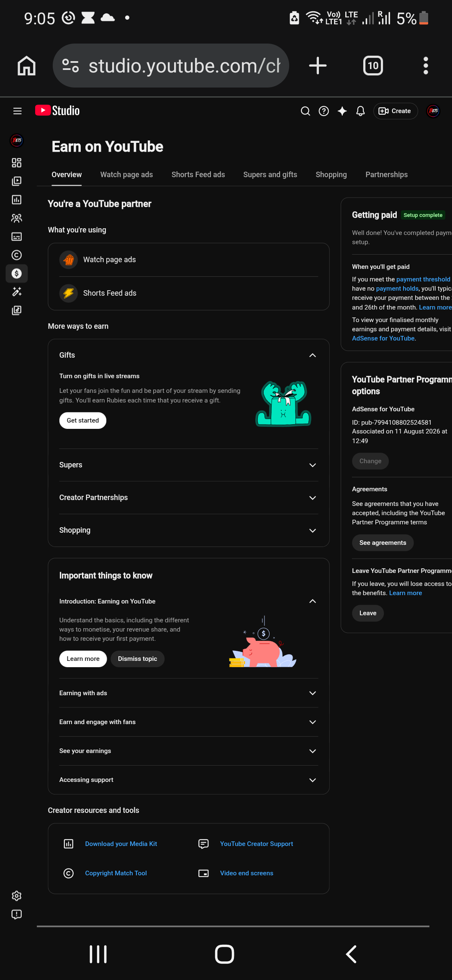Go to Dashboard sidebar icon
452x980 pixels.
pos(17,163)
